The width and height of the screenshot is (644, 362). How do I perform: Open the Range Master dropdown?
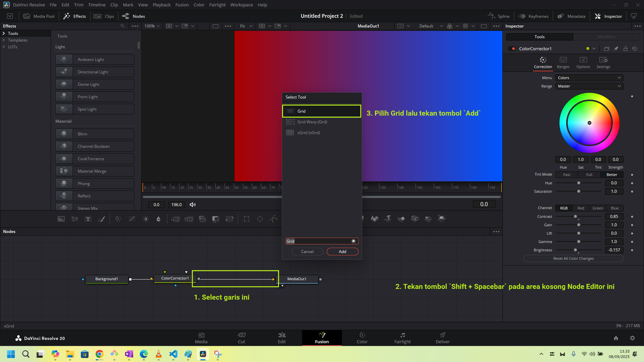(x=589, y=86)
